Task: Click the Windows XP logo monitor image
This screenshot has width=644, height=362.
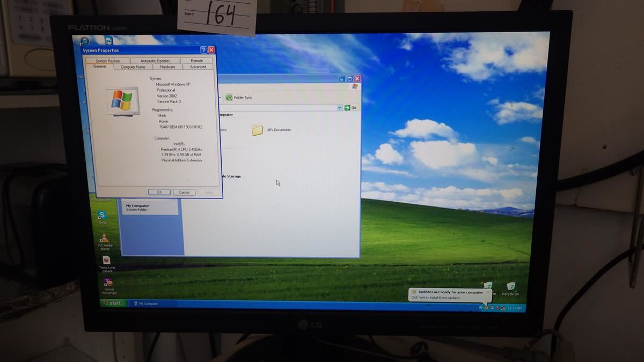Action: [123, 101]
